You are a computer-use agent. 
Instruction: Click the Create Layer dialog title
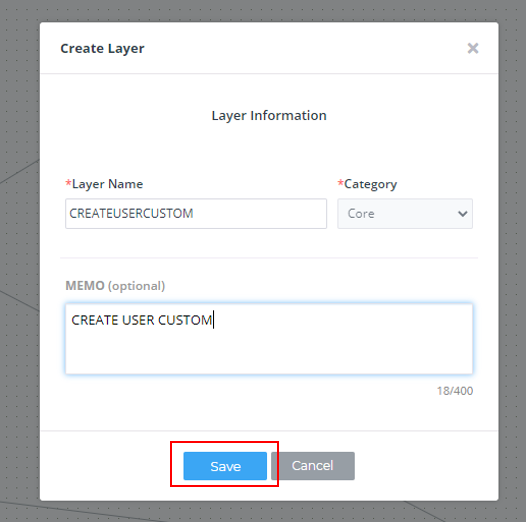click(102, 48)
